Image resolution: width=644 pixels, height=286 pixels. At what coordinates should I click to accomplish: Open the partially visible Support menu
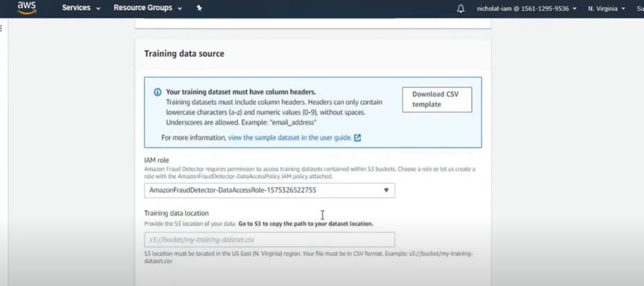640,8
